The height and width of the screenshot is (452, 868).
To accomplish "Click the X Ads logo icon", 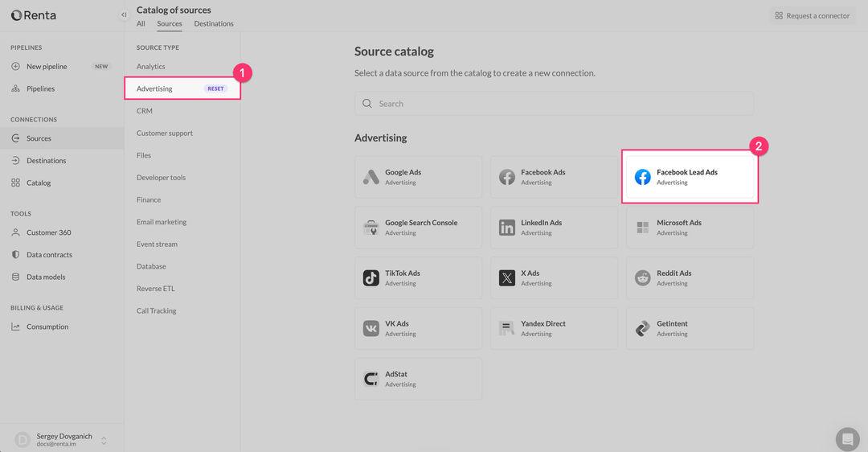I will (506, 278).
